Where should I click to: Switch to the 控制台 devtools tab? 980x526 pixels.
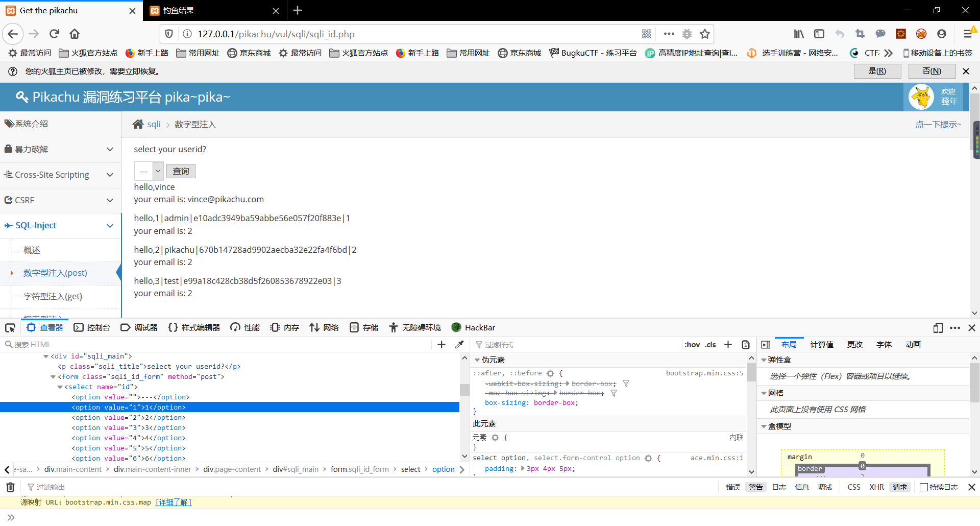point(92,328)
